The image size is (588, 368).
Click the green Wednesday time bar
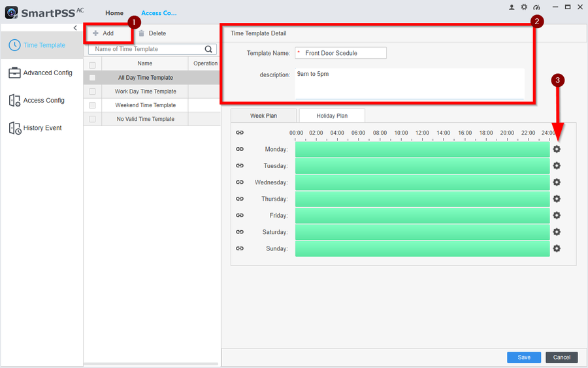tap(422, 182)
